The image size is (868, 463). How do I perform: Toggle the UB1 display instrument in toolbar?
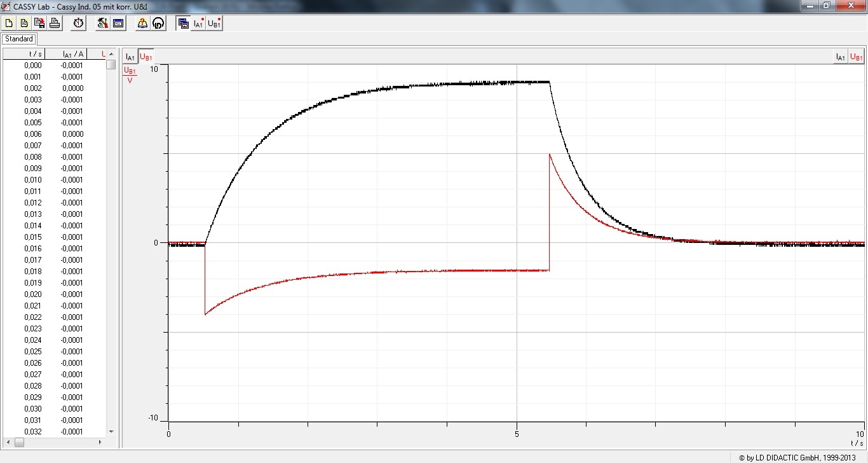[x=215, y=24]
